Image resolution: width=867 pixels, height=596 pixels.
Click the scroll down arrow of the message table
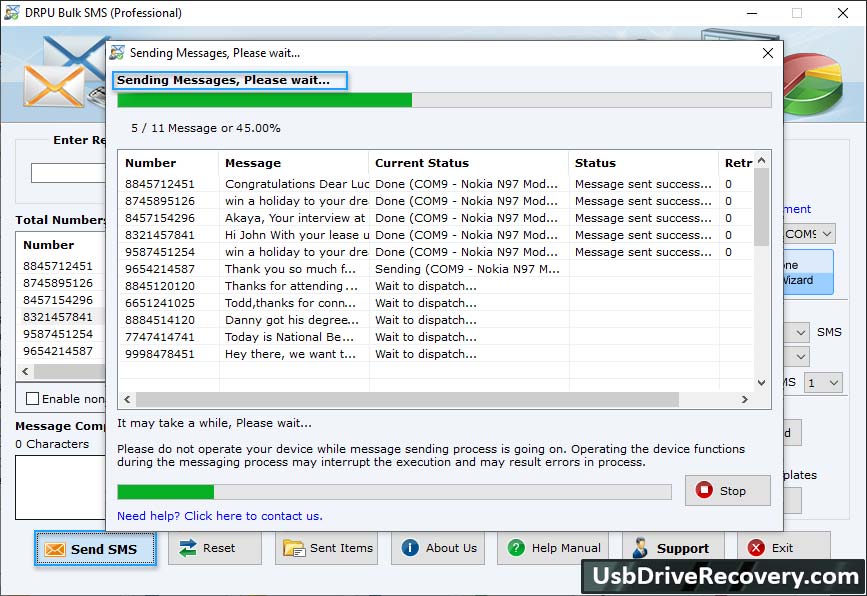761,383
